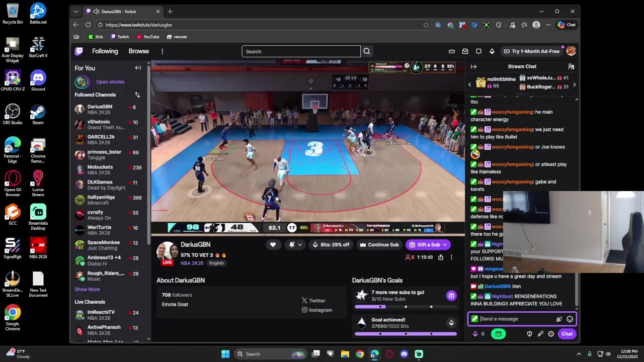
Task: Open chat settings gear icon
Action: click(551, 334)
